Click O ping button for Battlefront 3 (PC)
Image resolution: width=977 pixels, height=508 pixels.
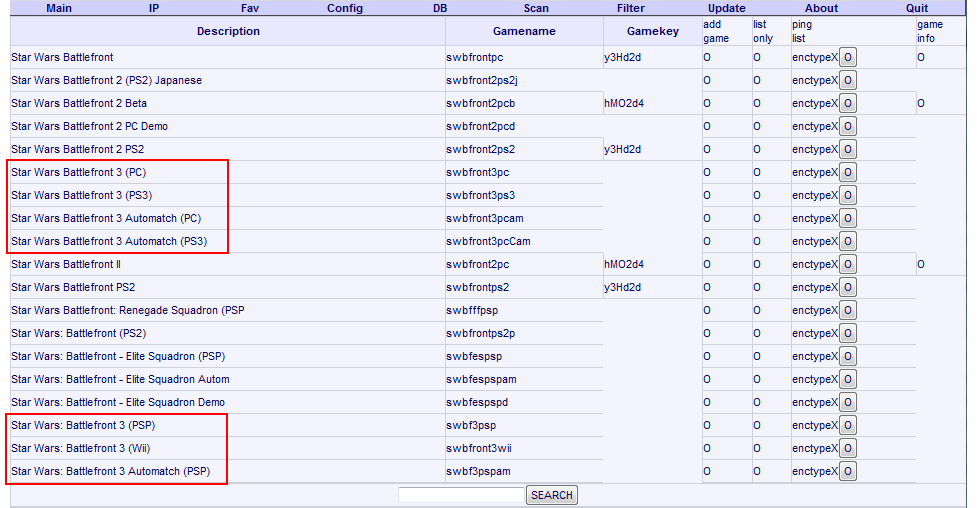click(x=847, y=173)
